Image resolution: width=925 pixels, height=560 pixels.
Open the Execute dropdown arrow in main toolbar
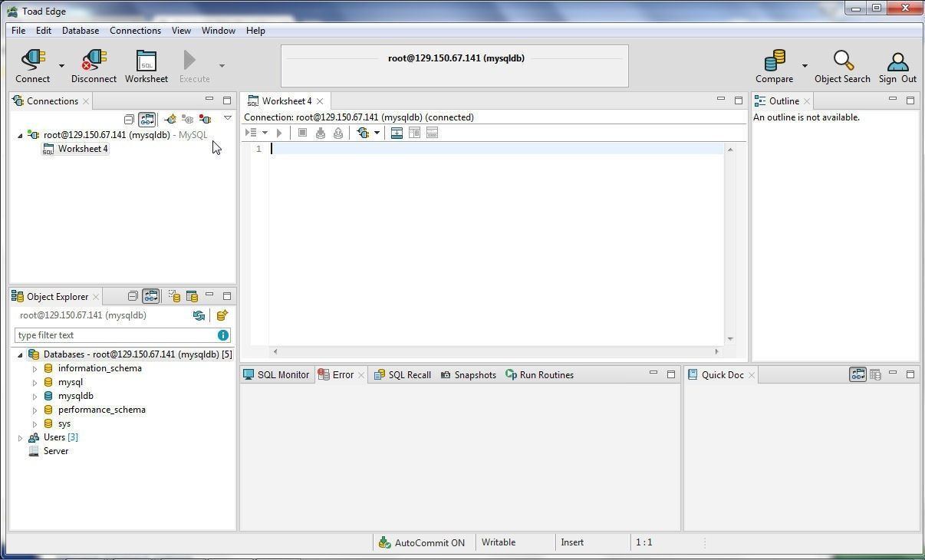click(222, 66)
